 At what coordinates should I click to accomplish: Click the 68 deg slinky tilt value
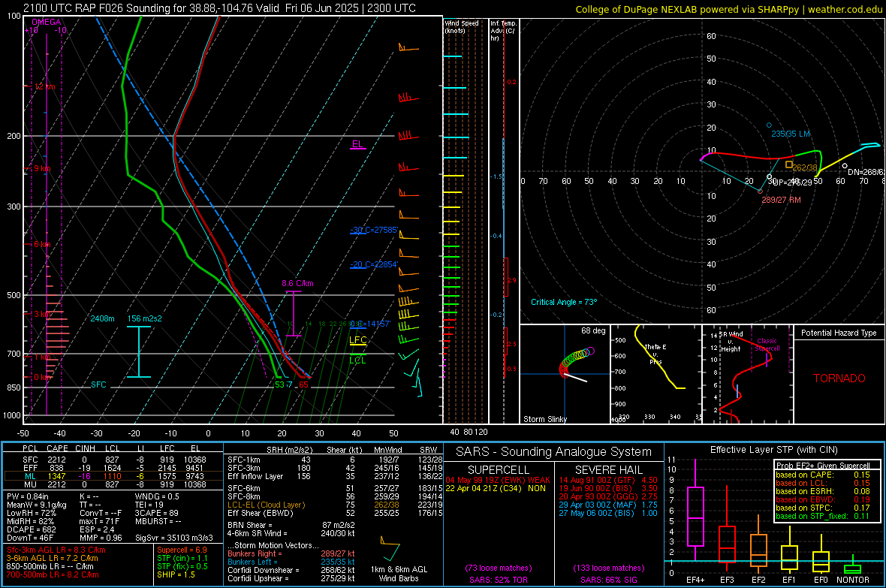(x=593, y=330)
